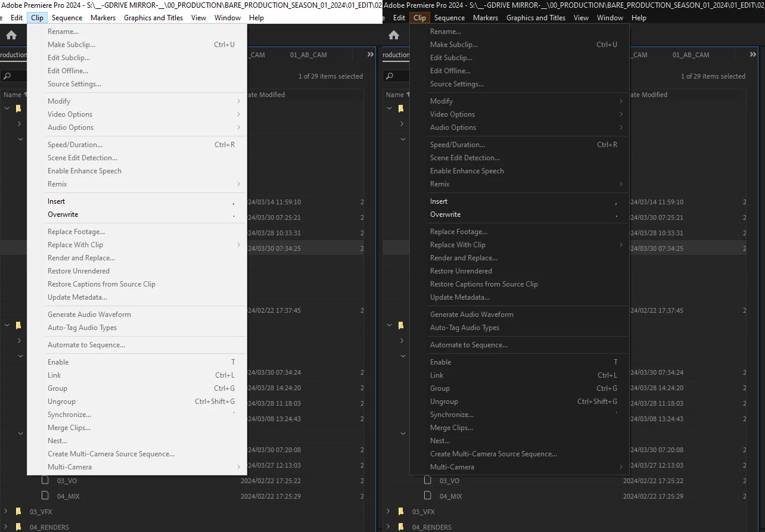Choose Generate Audio Waveform in the light Clip menu
The image size is (765, 532).
(x=137, y=315)
